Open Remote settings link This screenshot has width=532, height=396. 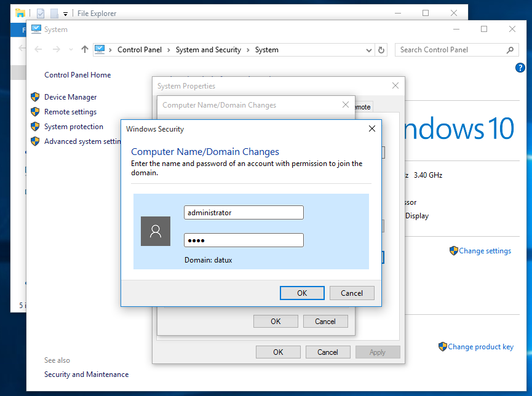[71, 112]
